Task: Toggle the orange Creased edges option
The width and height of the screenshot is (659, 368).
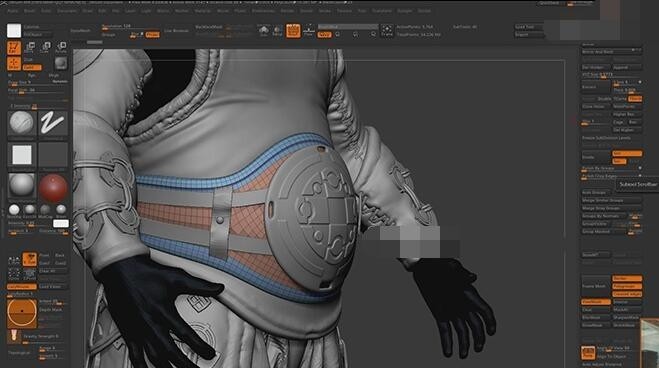Action: (x=627, y=294)
